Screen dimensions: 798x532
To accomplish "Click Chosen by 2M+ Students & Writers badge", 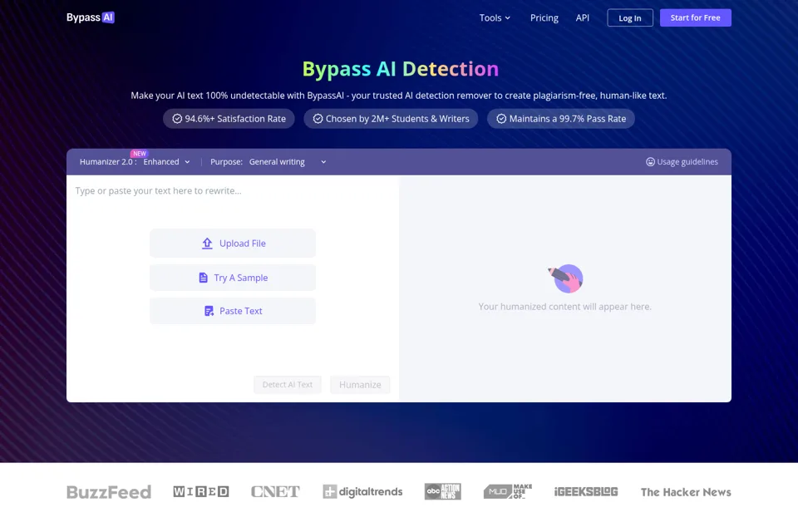I will pos(391,119).
